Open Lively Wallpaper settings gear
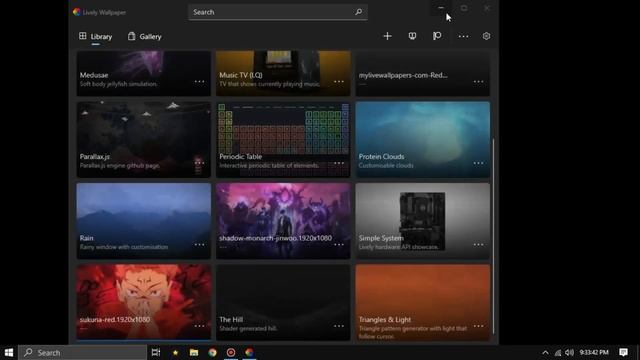The image size is (640, 360). 486,36
